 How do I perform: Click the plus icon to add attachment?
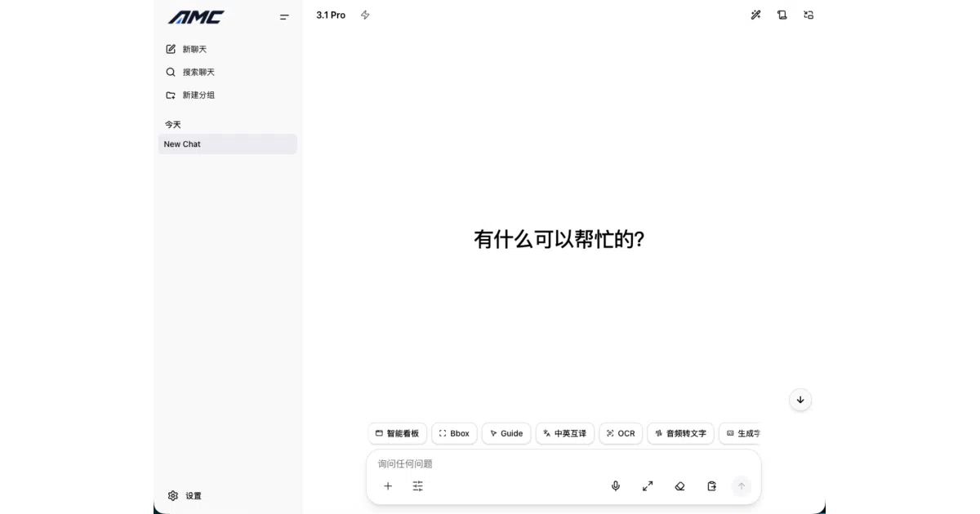(x=388, y=485)
